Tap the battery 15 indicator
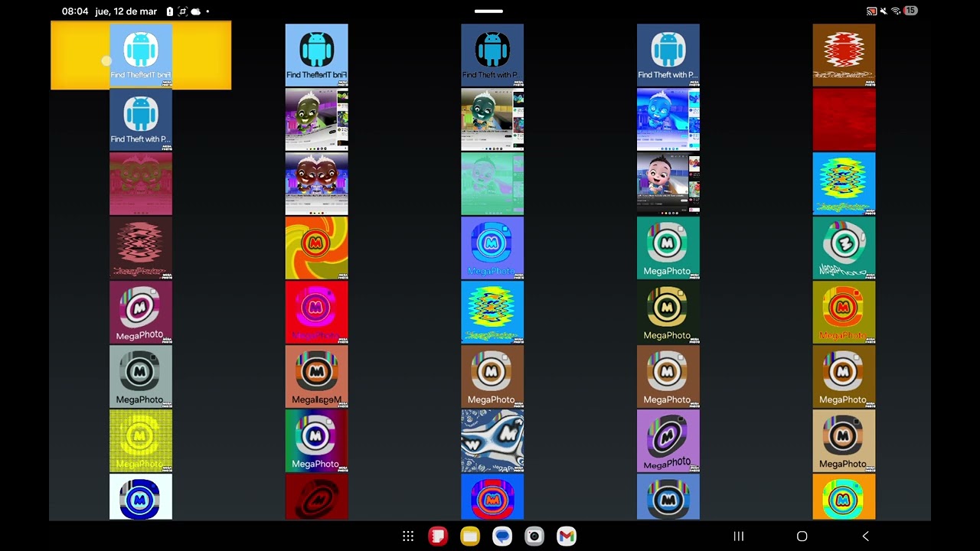 tap(910, 11)
